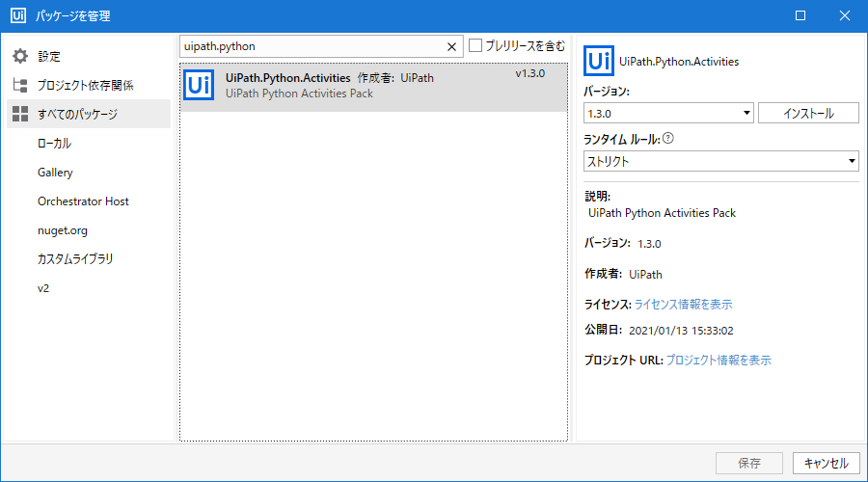This screenshot has width=868, height=482.
Task: Click the UiPath Python Activities Pack description text
Action: point(662,213)
